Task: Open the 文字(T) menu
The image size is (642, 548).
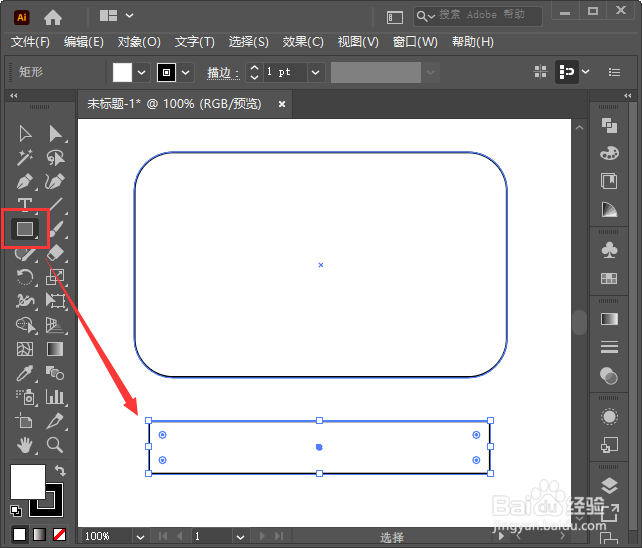Action: coord(194,42)
